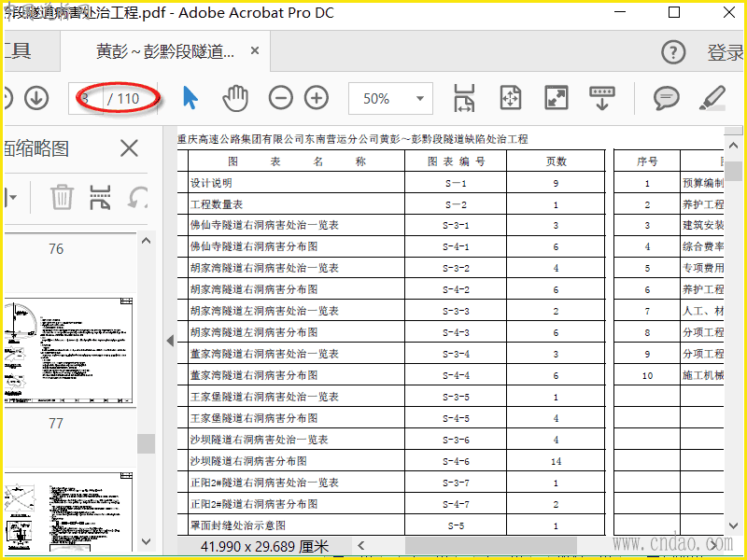Switch to full screen mode icon
The width and height of the screenshot is (747, 560).
556,98
